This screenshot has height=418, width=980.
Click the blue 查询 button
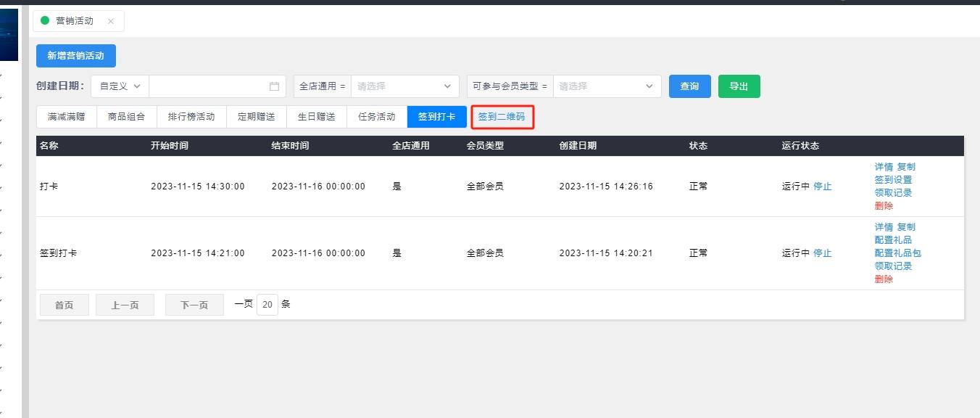point(690,86)
